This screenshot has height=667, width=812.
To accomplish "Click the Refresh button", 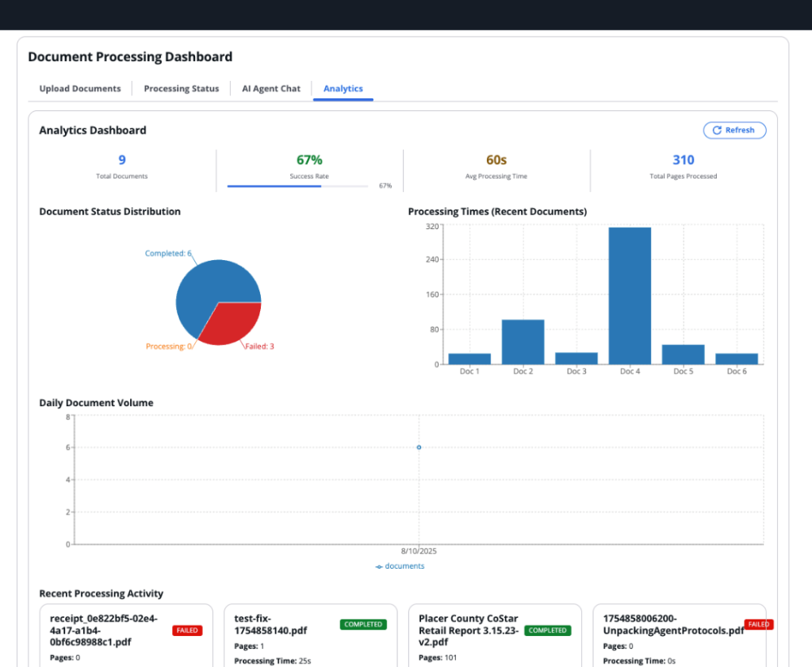I will [x=734, y=130].
